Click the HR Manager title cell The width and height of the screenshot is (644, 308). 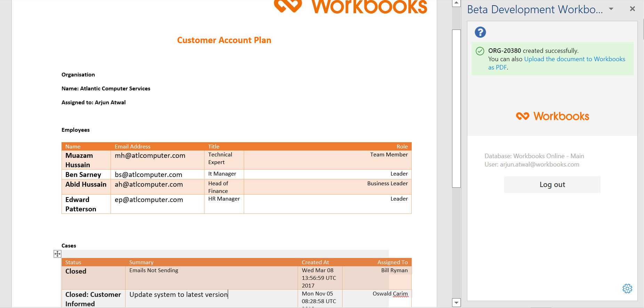point(224,204)
